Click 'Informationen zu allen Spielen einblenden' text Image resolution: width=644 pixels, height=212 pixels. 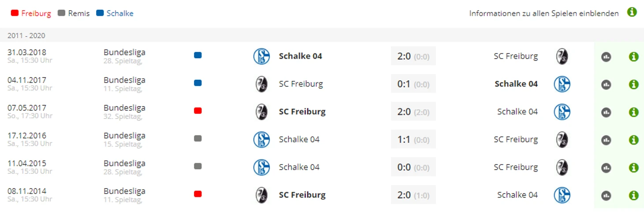tap(543, 14)
